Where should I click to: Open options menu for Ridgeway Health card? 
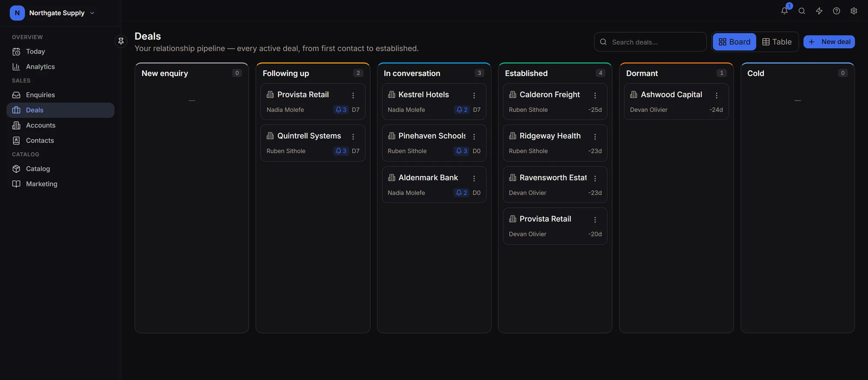coord(595,136)
